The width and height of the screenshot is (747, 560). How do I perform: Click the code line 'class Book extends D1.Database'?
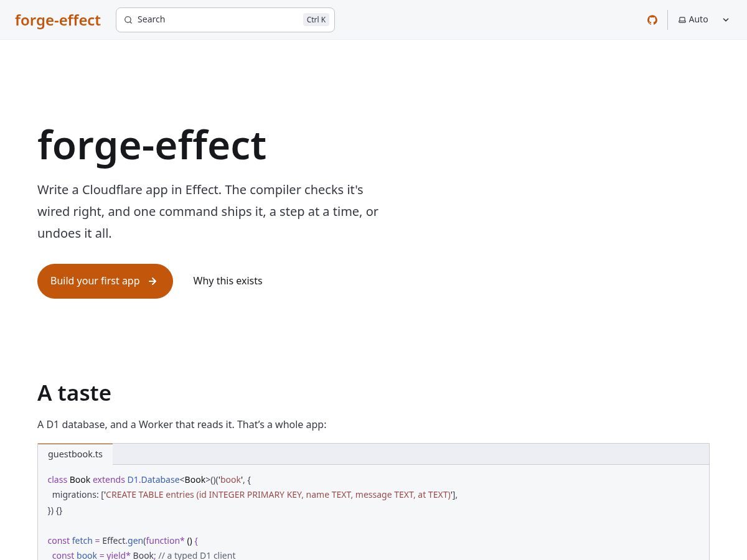pyautogui.click(x=149, y=480)
